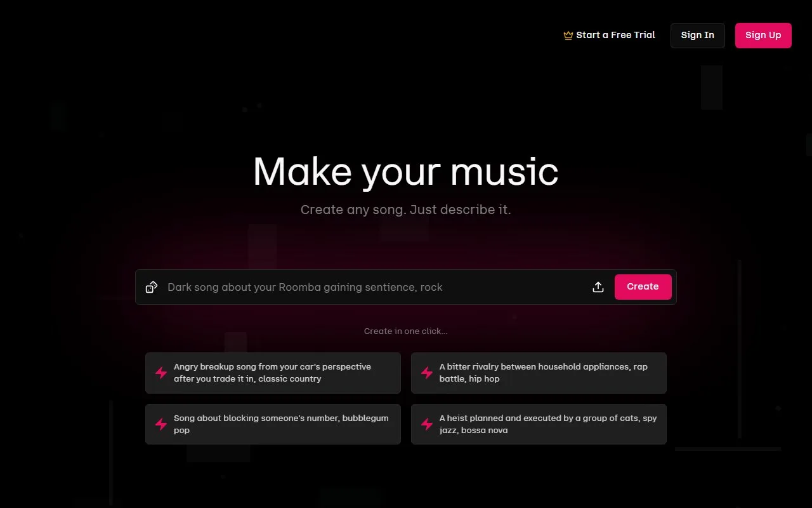This screenshot has height=508, width=812.
Task: Click the dice randomize icon in prompt box
Action: pos(152,287)
